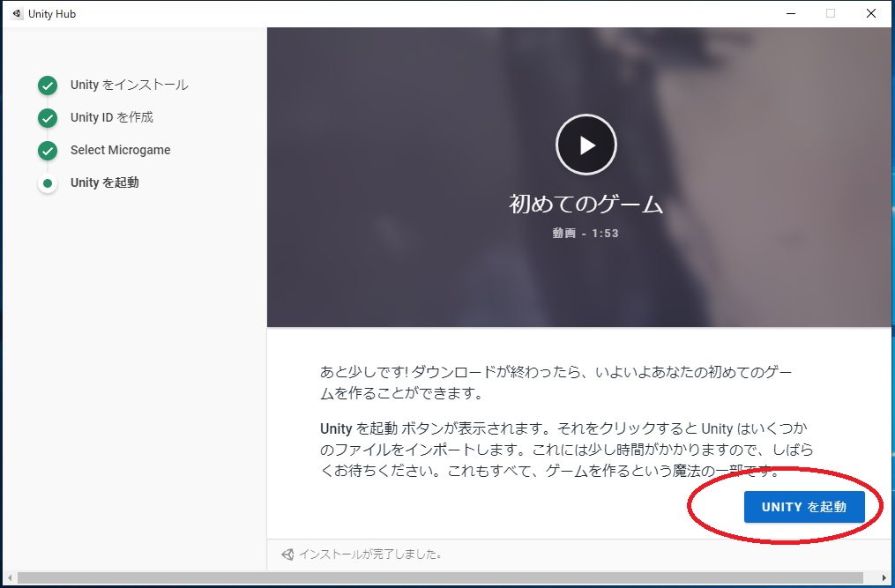
Task: Click the horizontal scrollbar thumb
Action: 441,577
